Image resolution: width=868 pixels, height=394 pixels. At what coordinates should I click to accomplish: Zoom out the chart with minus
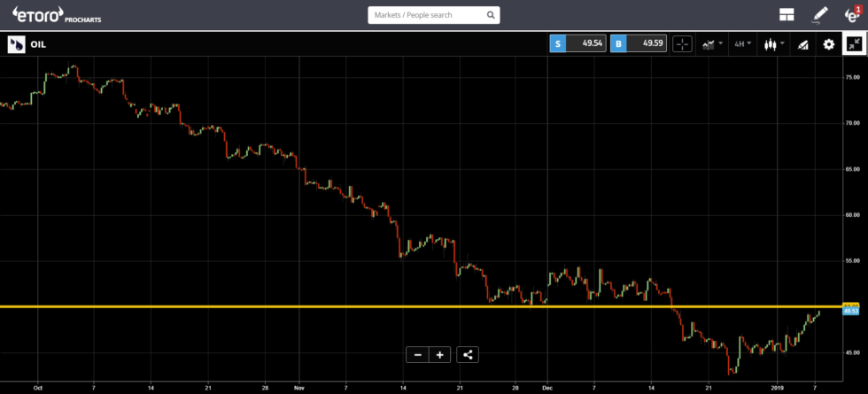[x=417, y=355]
